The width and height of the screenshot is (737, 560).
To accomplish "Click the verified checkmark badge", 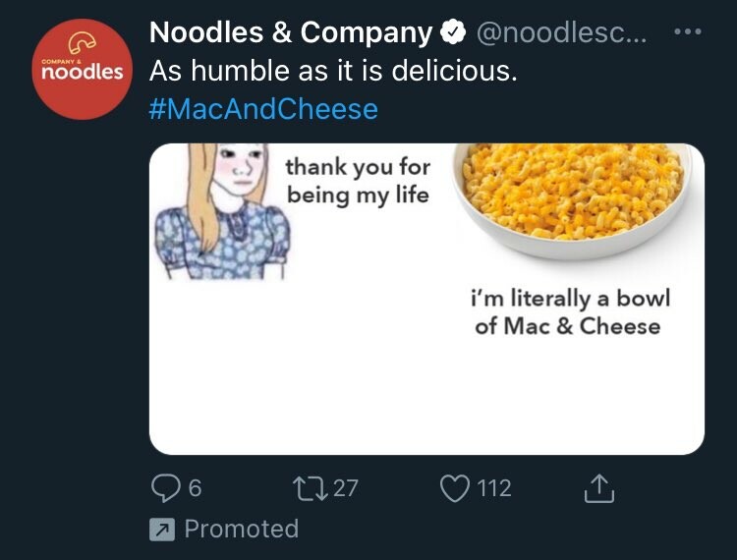I will (x=453, y=34).
